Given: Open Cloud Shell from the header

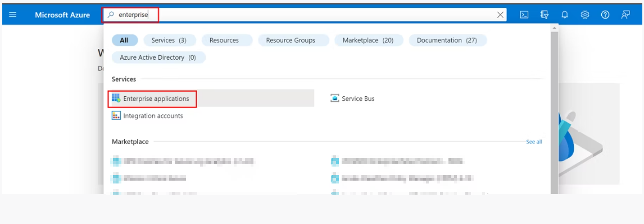Looking at the screenshot, I should click(x=524, y=15).
